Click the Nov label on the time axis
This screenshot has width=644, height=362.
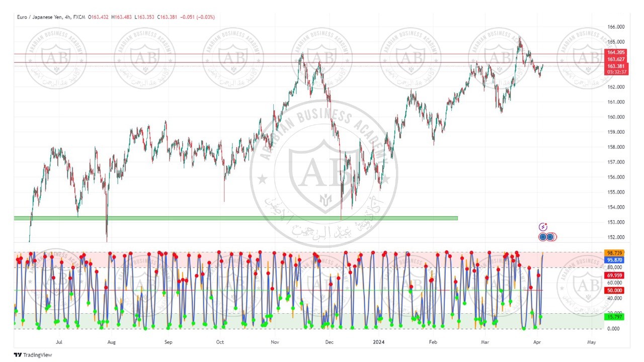coord(274,342)
